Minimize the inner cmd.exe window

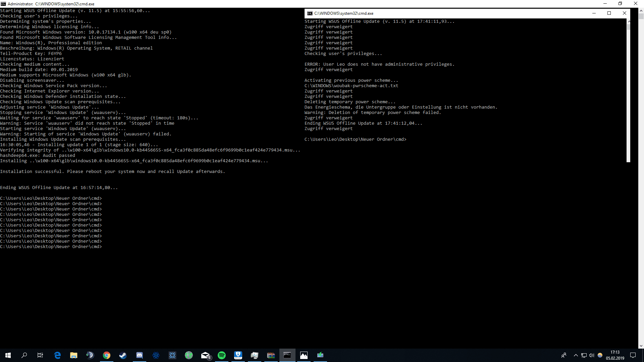pyautogui.click(x=594, y=13)
